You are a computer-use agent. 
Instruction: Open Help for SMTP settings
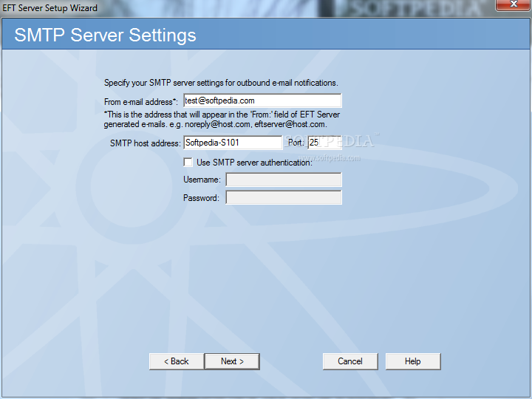pos(413,361)
